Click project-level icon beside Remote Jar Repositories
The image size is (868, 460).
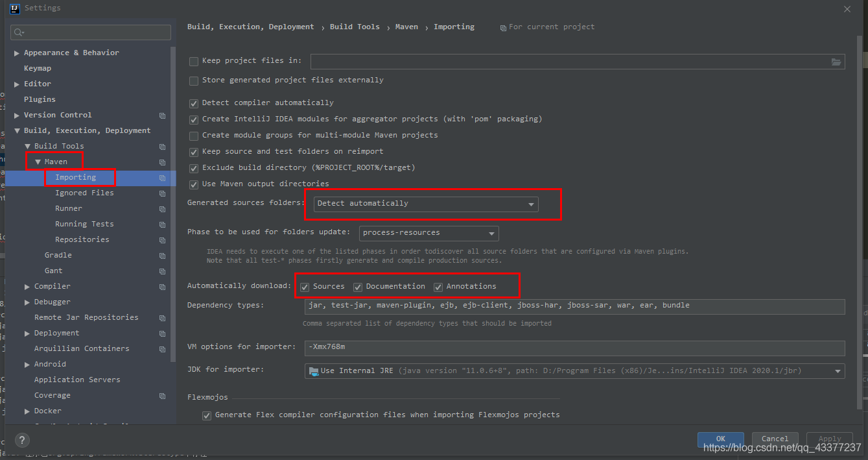coord(162,318)
